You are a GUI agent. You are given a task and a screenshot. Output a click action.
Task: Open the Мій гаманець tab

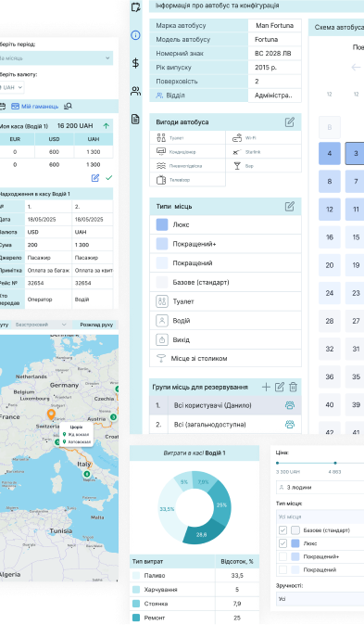(34, 107)
